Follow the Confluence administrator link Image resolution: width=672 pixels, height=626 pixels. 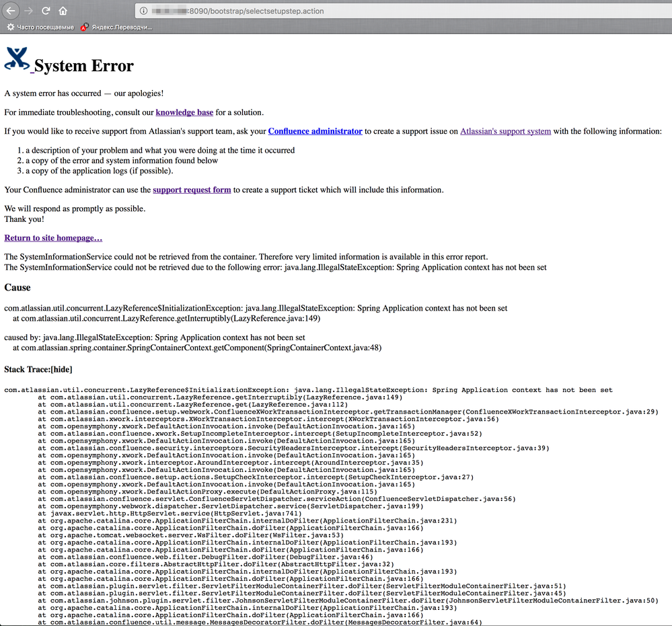click(315, 131)
